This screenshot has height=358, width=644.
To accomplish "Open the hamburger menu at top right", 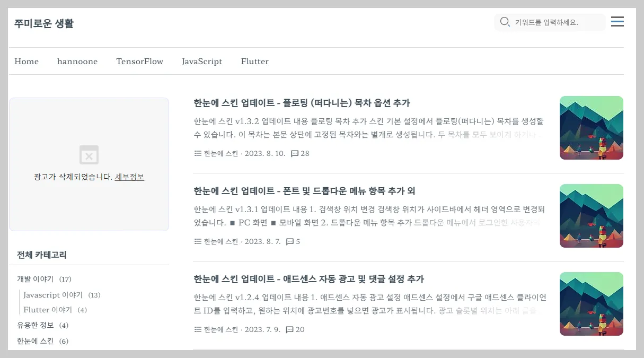I will coord(617,22).
